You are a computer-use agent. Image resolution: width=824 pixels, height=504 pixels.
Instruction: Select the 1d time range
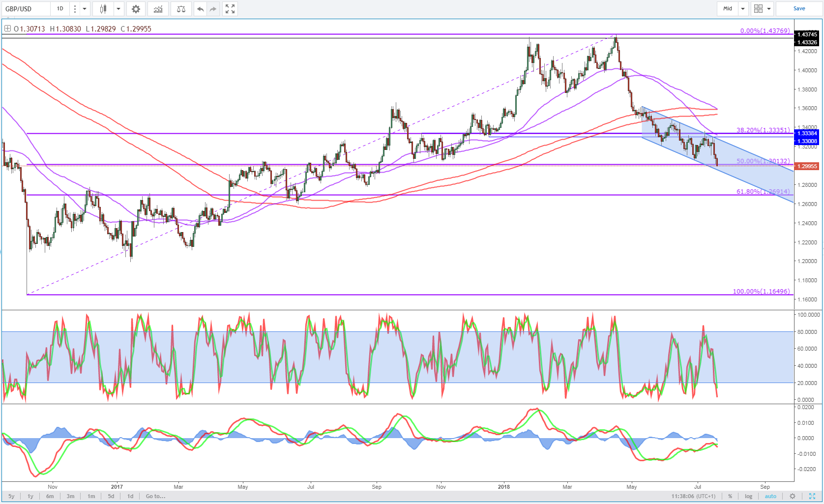(x=130, y=496)
